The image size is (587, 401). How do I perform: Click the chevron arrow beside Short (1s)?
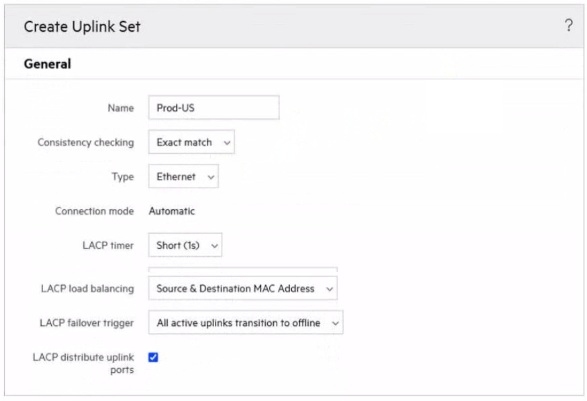click(214, 246)
